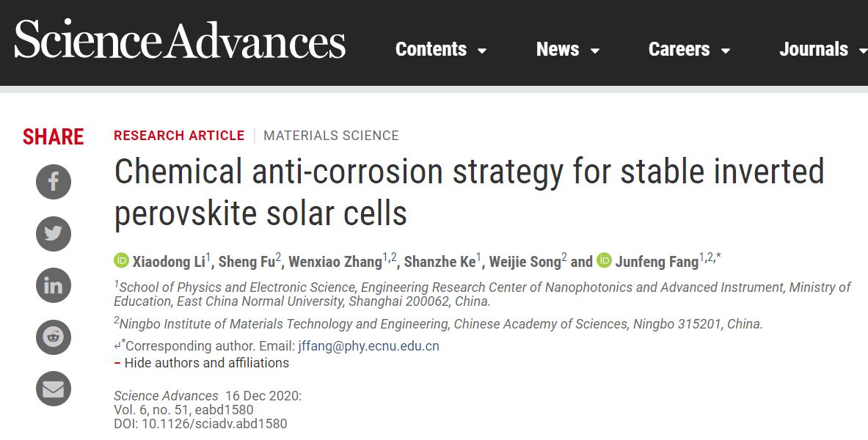Click author Weijie Song's name
This screenshot has width=868, height=440.
(x=525, y=262)
